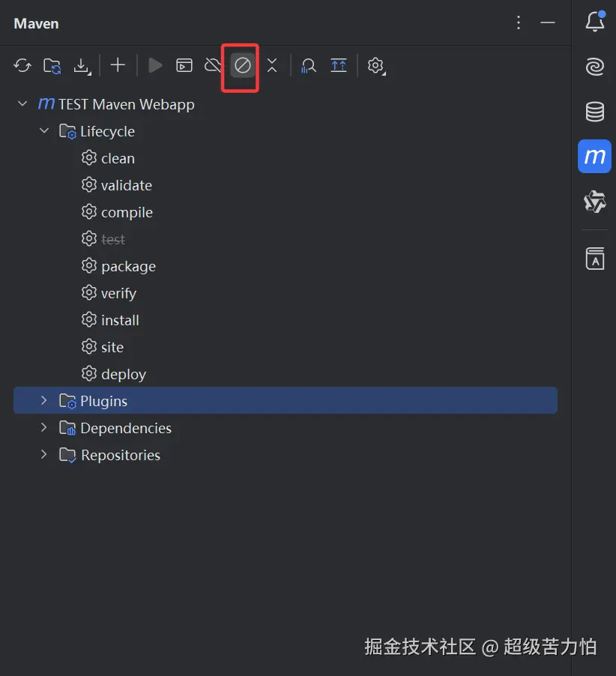Open Maven settings with the gear icon
Image resolution: width=616 pixels, height=676 pixels.
375,66
